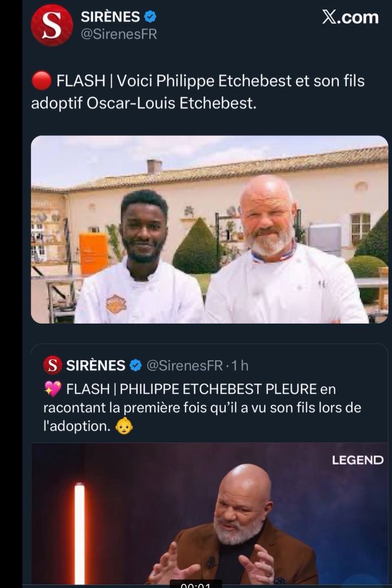Click the orange refrigerator in the photo background
This screenshot has width=392, height=588.
coord(94,253)
